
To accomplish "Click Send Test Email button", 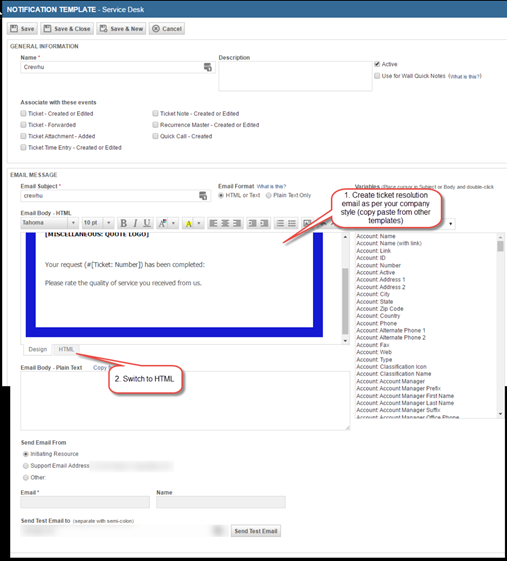I will (x=256, y=531).
